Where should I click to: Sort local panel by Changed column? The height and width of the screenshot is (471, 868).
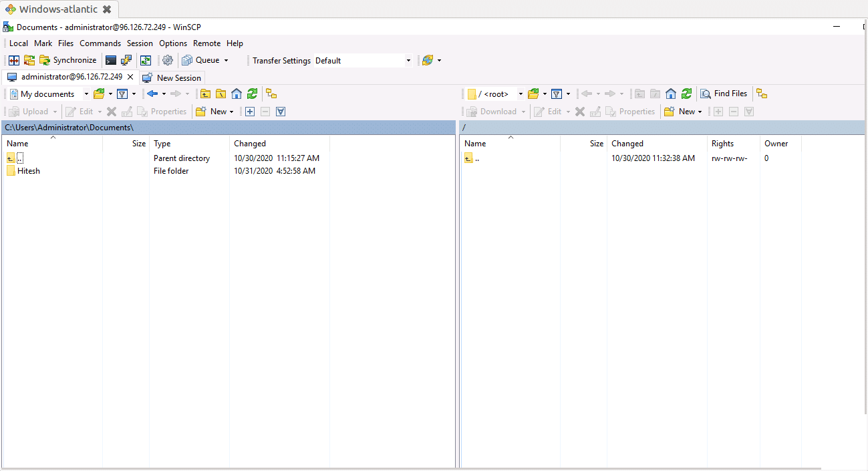[x=279, y=144]
